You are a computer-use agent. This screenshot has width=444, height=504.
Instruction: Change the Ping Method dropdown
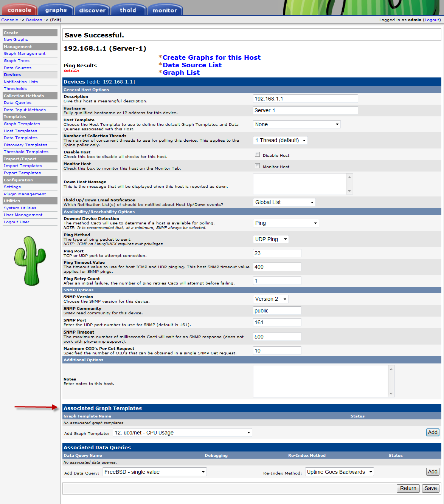coord(271,239)
